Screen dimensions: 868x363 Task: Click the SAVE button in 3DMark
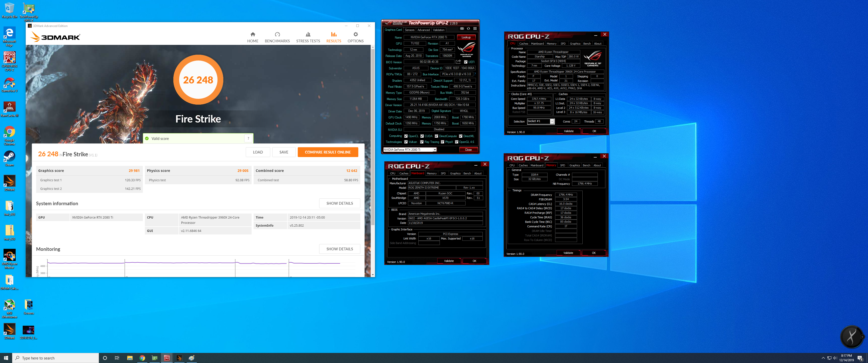coord(284,152)
